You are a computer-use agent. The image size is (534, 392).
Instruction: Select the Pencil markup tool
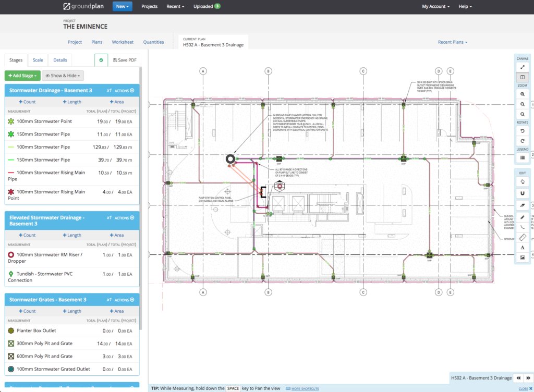click(x=522, y=216)
